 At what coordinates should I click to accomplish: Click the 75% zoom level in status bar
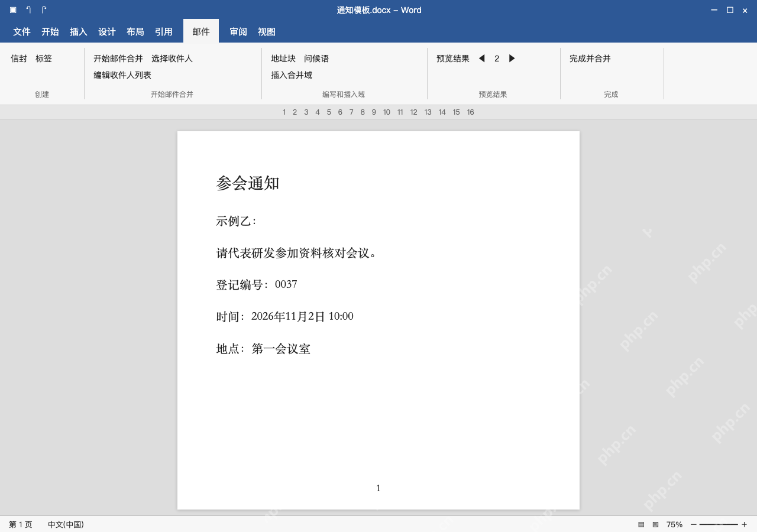coord(674,524)
